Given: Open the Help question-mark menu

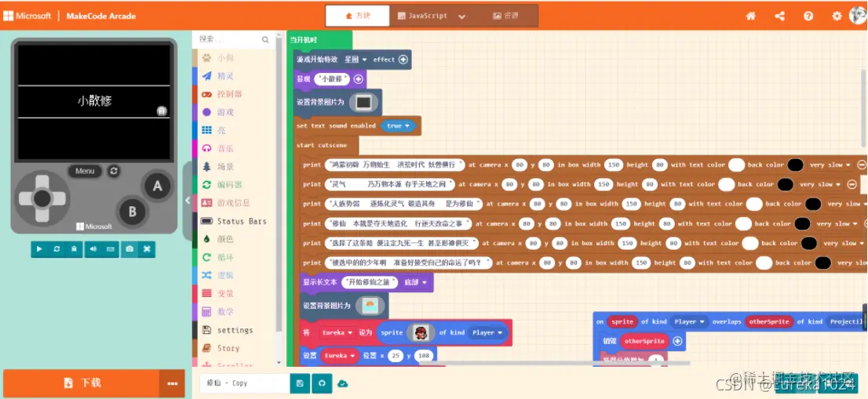Looking at the screenshot, I should 808,16.
